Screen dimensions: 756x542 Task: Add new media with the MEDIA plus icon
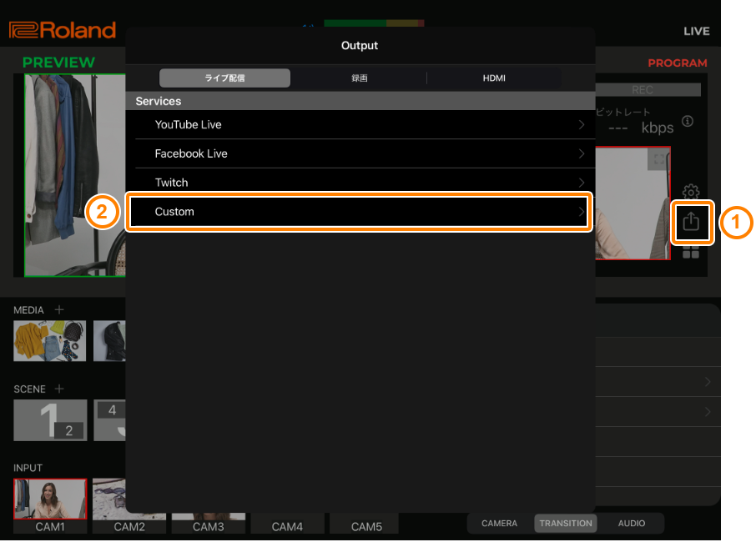[x=59, y=309]
